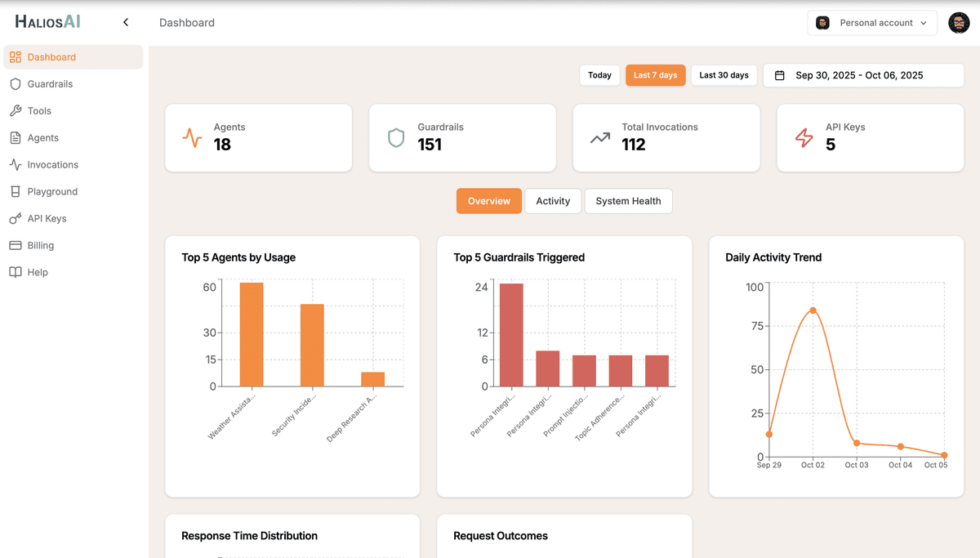Click the shield icon on Guardrails stat card

[396, 137]
